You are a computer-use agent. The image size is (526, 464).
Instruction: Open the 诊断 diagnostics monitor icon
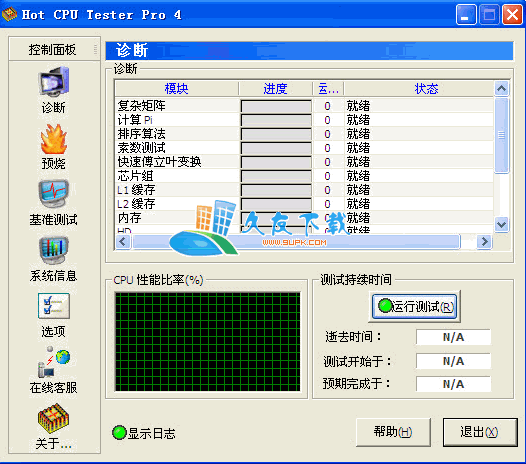(54, 82)
